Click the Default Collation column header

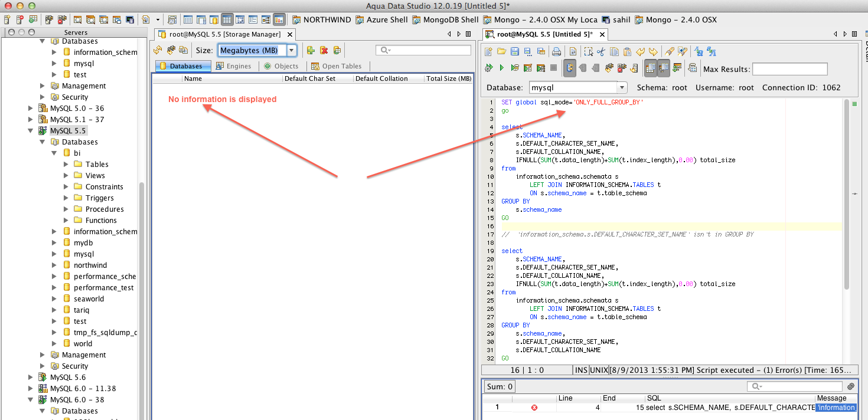388,78
